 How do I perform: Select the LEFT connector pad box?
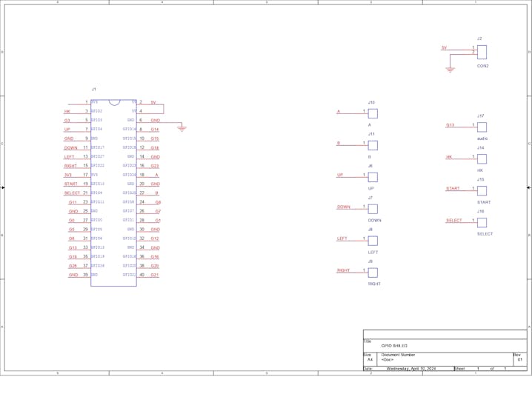click(373, 241)
